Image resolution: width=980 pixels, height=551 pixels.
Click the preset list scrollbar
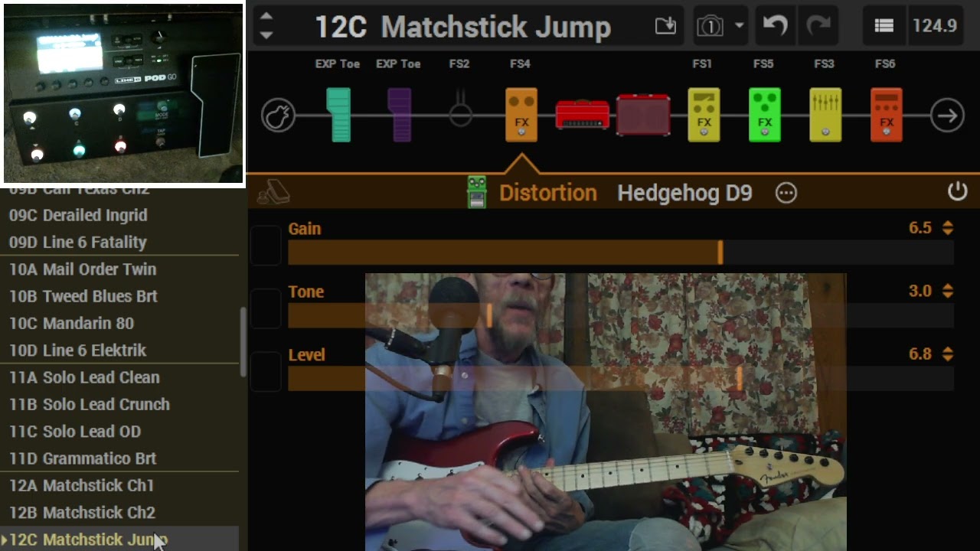click(243, 341)
